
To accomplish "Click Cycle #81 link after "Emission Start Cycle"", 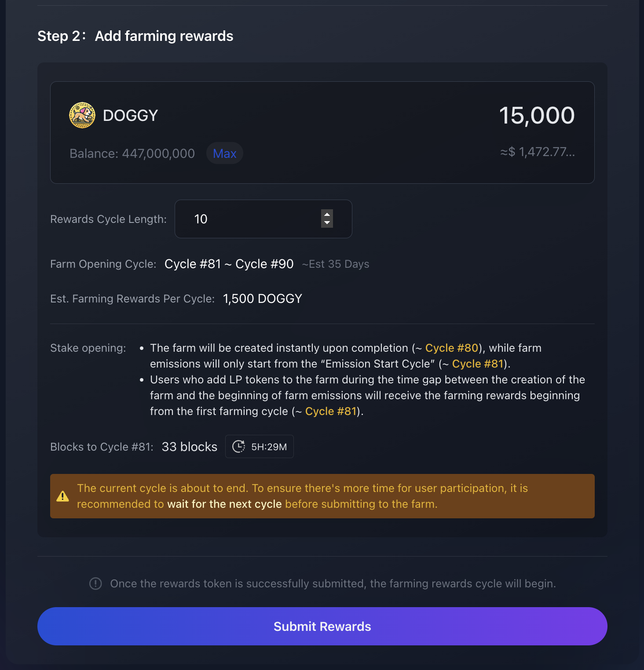I will [477, 364].
